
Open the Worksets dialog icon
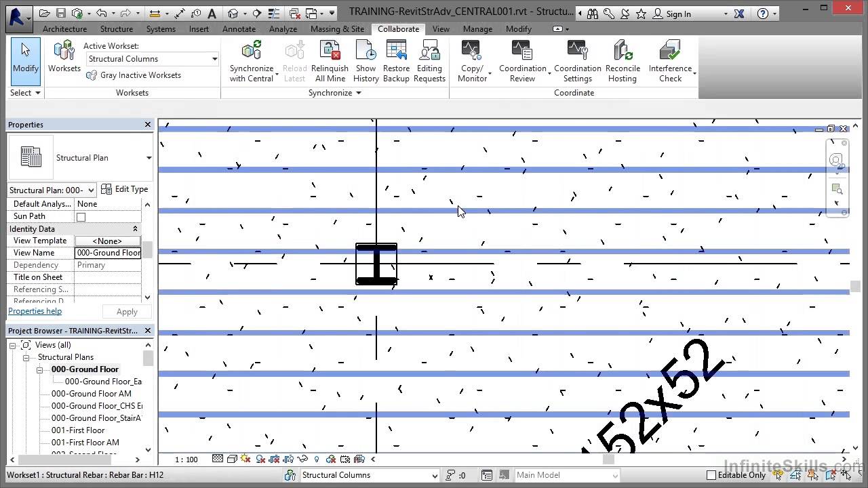pos(64,56)
